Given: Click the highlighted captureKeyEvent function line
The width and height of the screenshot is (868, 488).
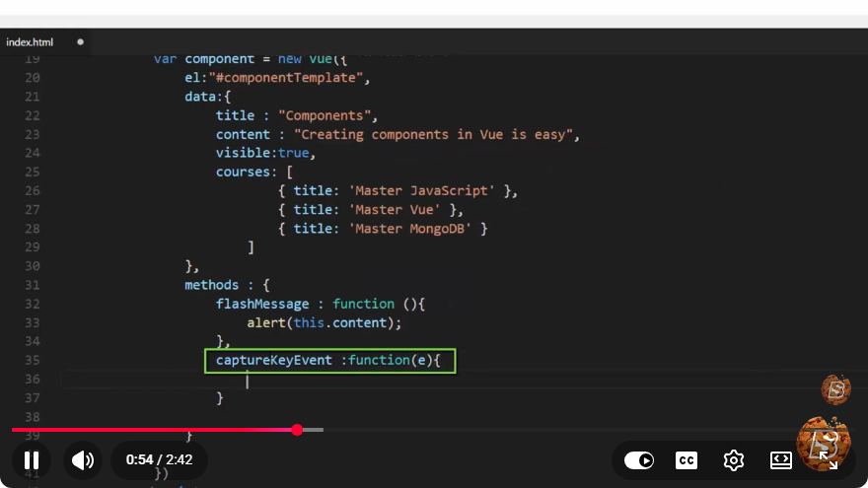Looking at the screenshot, I should pyautogui.click(x=329, y=361).
